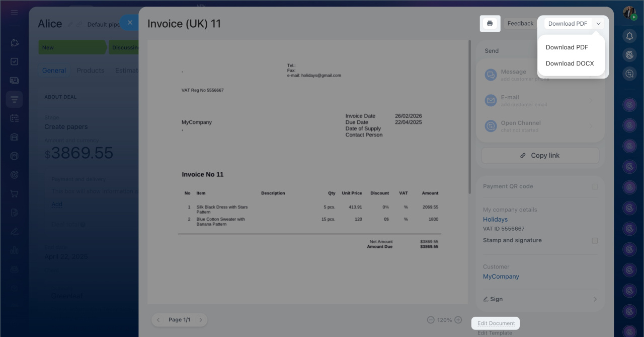Expand the Sign option chevron
This screenshot has width=644, height=337.
tap(595, 299)
